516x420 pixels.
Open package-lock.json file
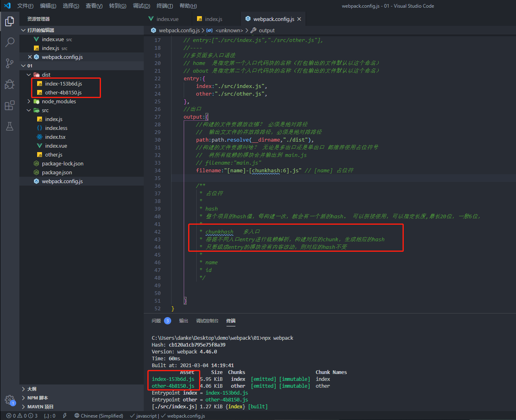[82, 163]
